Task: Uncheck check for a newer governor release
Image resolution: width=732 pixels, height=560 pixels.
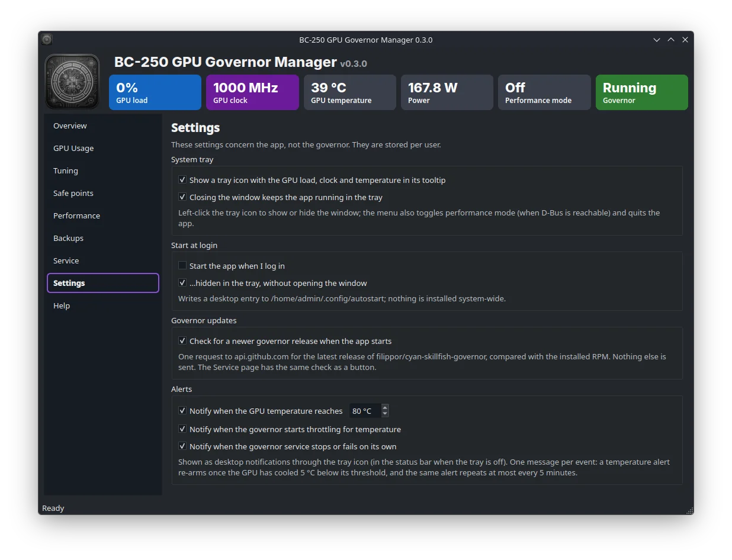Action: tap(182, 341)
